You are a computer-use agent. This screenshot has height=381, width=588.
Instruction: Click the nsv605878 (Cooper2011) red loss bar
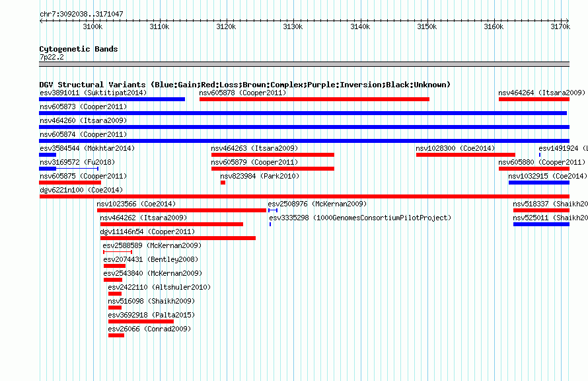[x=314, y=99]
